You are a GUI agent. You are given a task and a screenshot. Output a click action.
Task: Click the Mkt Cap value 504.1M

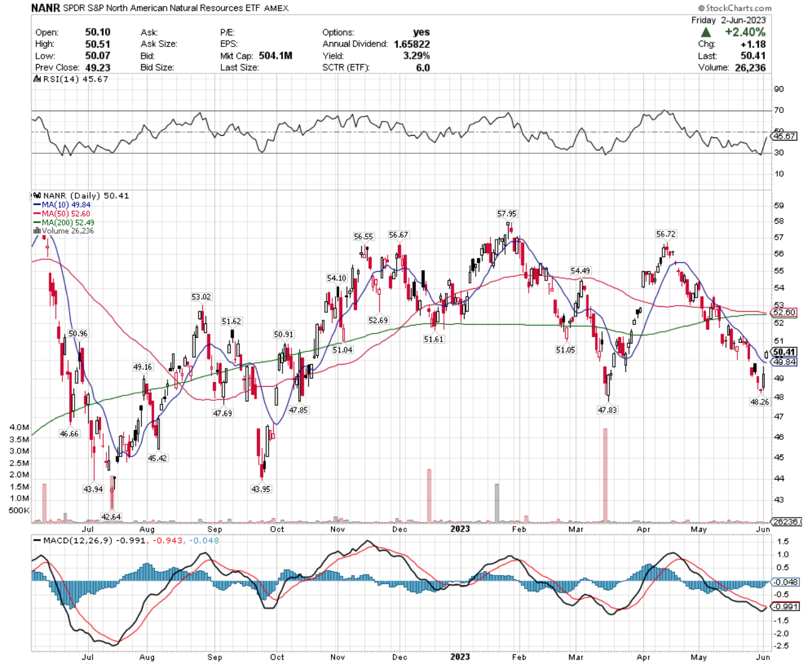point(276,56)
